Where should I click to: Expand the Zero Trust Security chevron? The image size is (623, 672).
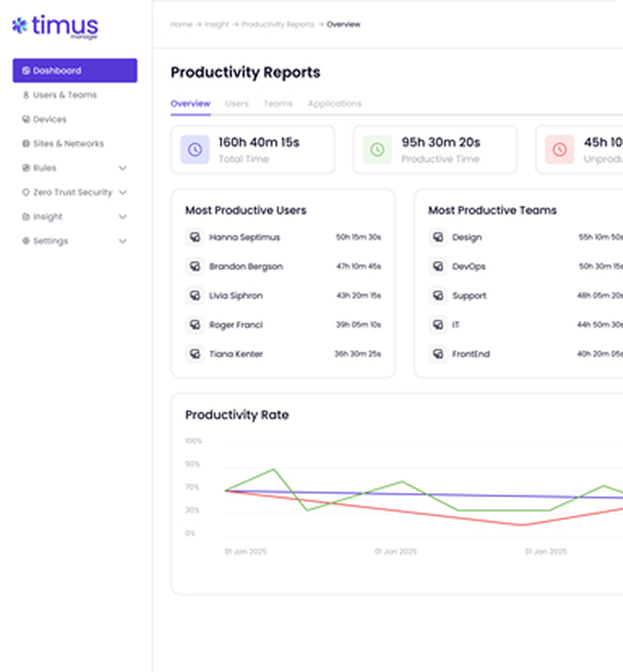click(122, 192)
